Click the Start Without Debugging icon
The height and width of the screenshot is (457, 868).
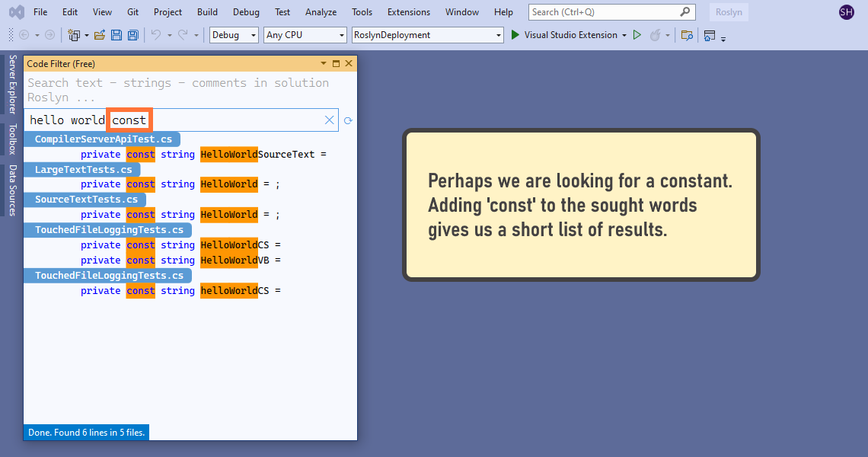point(637,35)
